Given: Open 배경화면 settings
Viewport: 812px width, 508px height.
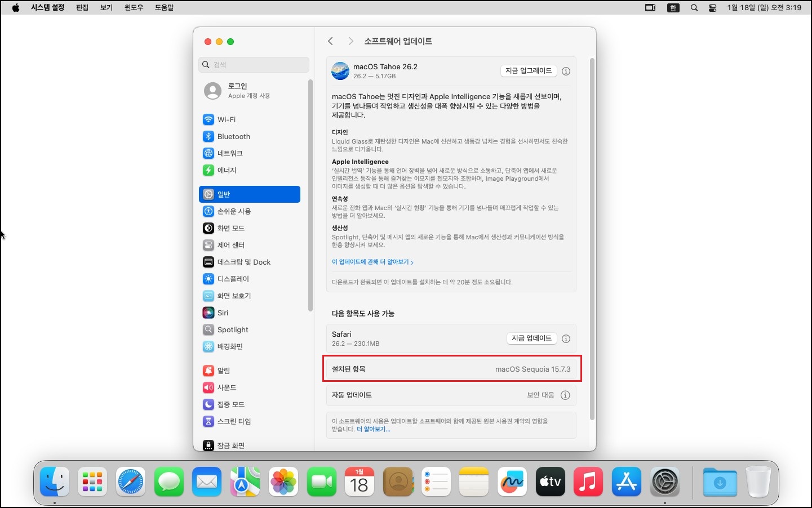Looking at the screenshot, I should tap(250, 346).
